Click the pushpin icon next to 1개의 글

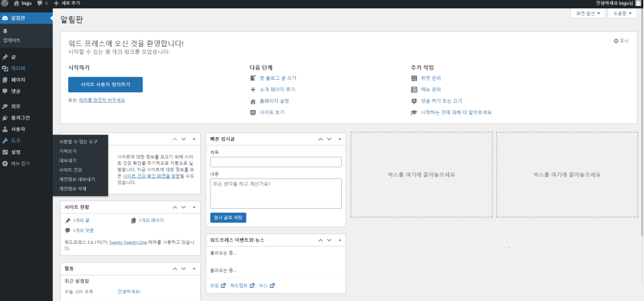[67, 220]
